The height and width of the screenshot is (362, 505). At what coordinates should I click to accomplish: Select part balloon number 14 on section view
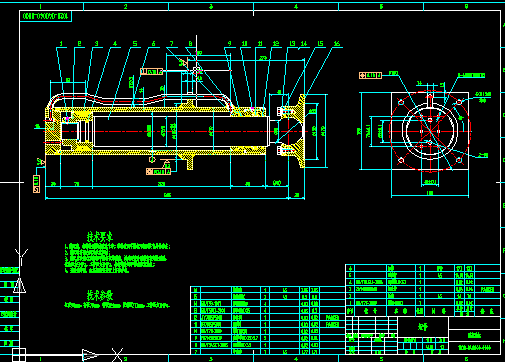[x=304, y=44]
